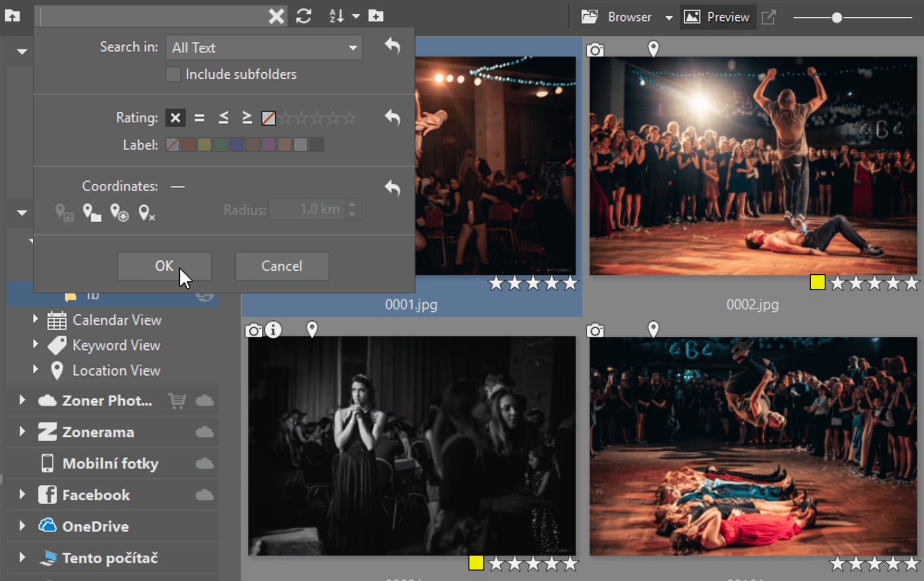The width and height of the screenshot is (924, 581).
Task: Select the black-and-white woman photo thumbnail
Action: pos(412,446)
